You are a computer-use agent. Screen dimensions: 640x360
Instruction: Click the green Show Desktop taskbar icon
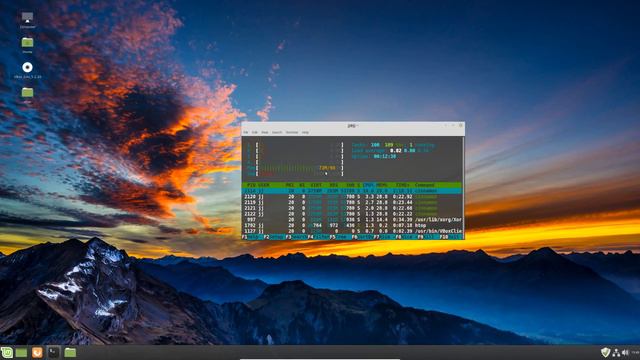click(21, 352)
